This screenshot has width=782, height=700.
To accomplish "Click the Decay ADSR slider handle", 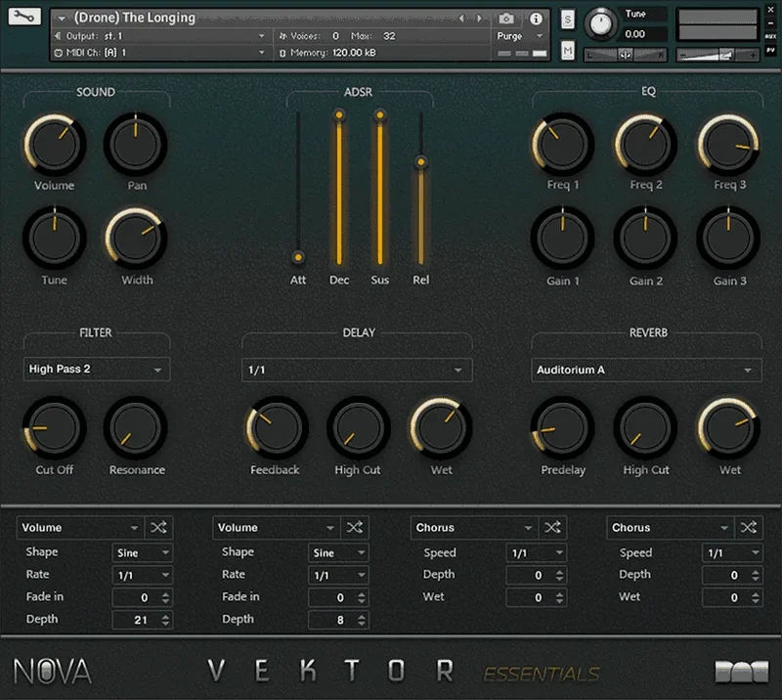I will tap(339, 115).
